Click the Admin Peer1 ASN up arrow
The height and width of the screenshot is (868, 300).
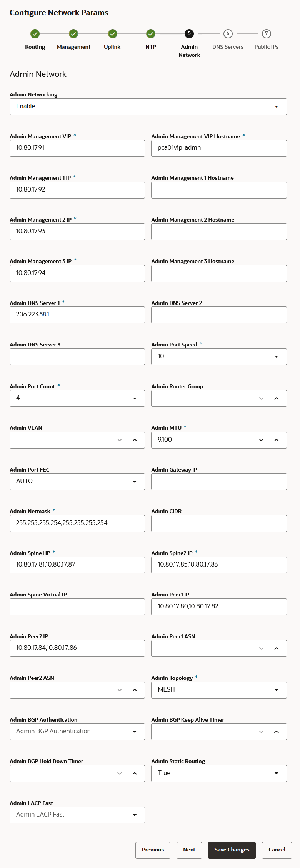tap(276, 648)
